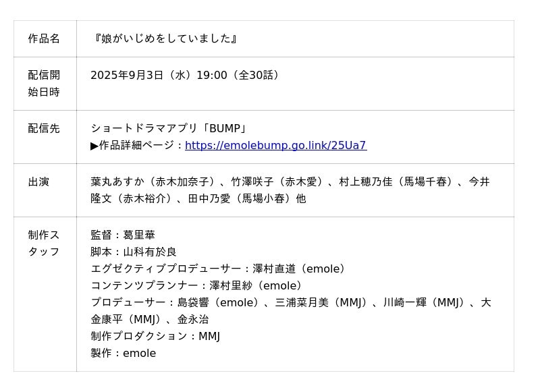This screenshot has width=540, height=392.
Task: Click the エグゼクティブプロデューサー credit line
Action: [x=219, y=269]
